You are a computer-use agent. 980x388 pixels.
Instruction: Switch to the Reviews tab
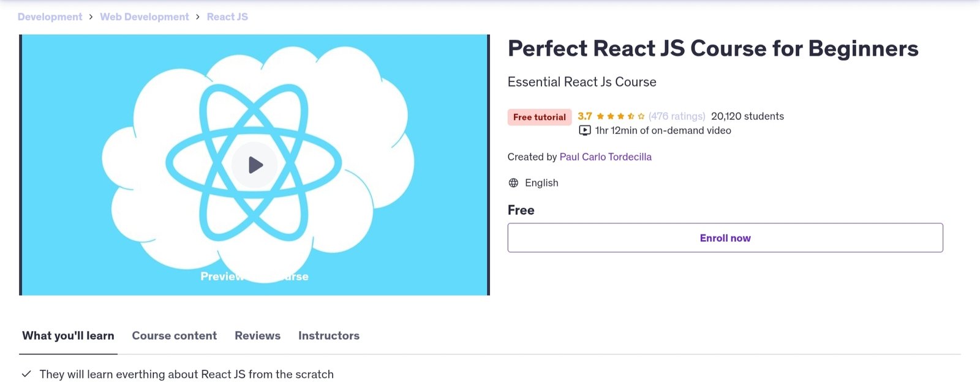tap(257, 335)
